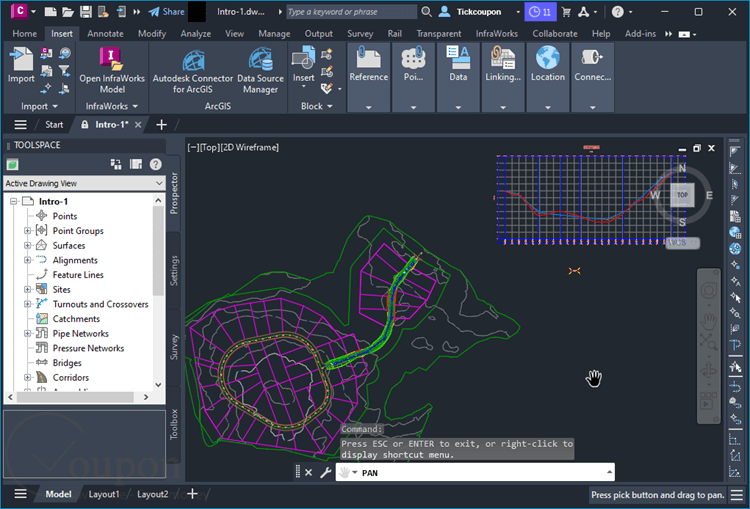Click the WCS dropdown under ViewCube
Image resolution: width=750 pixels, height=509 pixels.
[x=683, y=243]
